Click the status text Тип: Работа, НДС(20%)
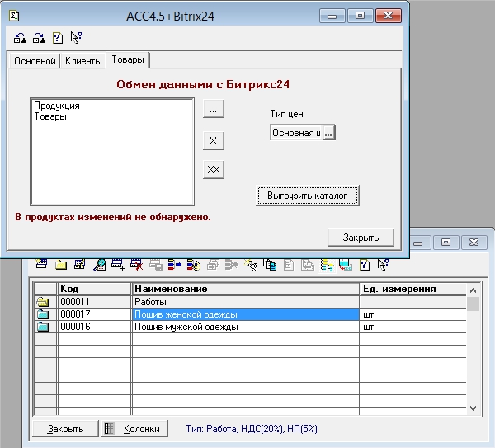 (x=252, y=429)
